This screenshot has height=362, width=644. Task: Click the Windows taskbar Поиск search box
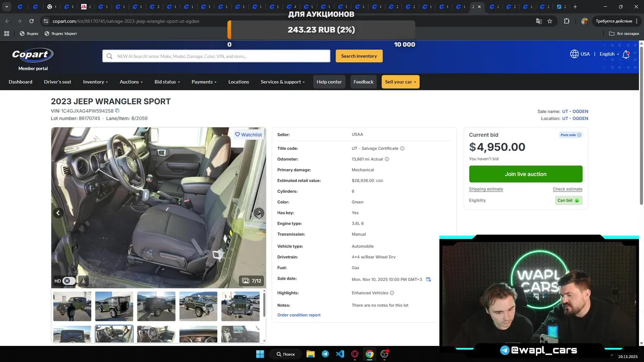(x=285, y=354)
